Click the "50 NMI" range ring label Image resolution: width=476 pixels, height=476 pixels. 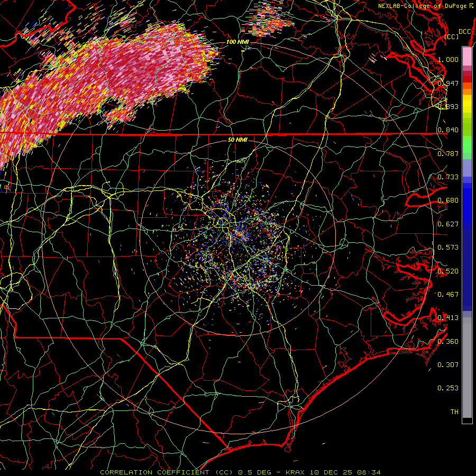237,140
